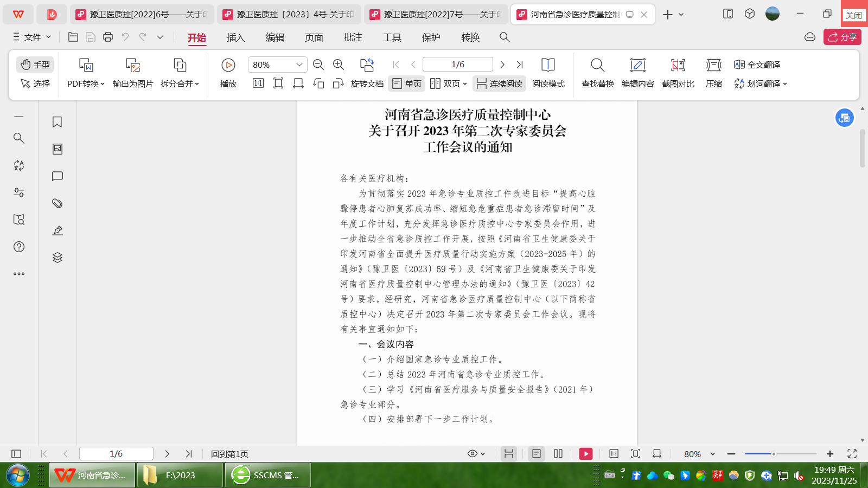This screenshot has height=488, width=868.
Task: Click the 分享 share button
Action: point(843,37)
